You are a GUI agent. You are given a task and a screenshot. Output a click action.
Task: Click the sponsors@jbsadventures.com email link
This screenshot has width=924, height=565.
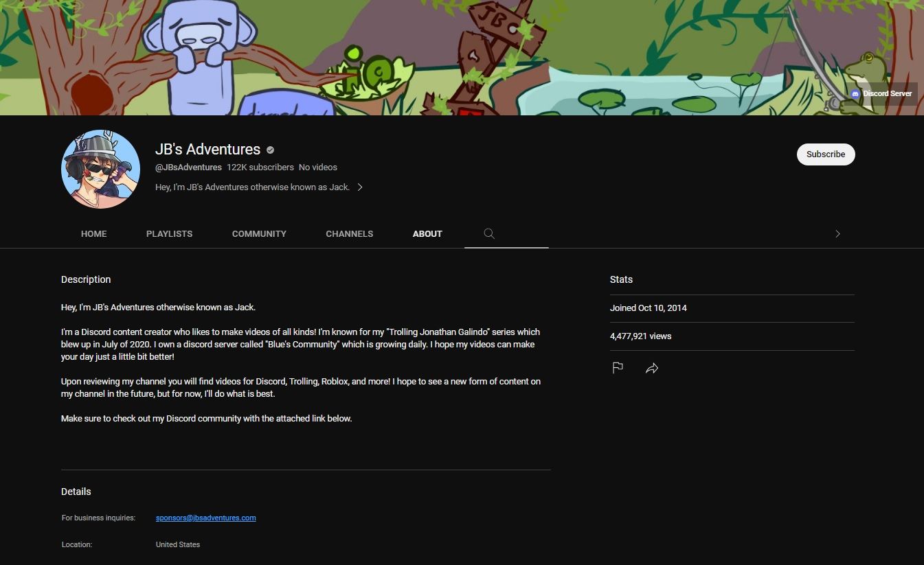(206, 518)
